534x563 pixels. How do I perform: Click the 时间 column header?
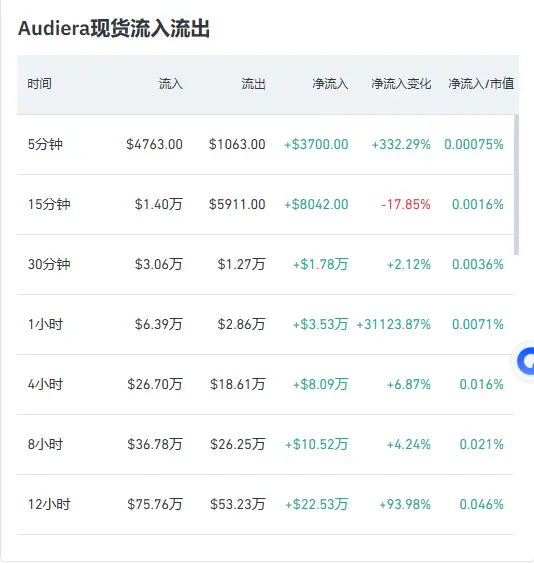[40, 84]
